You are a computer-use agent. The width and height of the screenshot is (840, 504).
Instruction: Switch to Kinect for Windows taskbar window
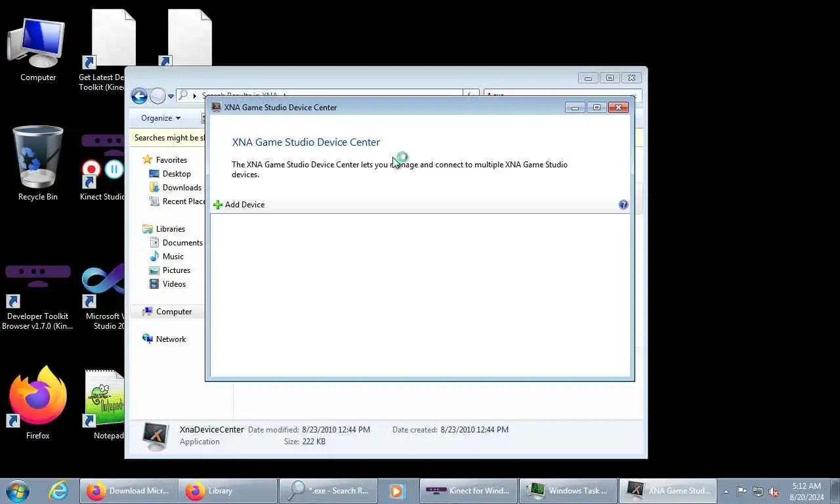pyautogui.click(x=469, y=491)
